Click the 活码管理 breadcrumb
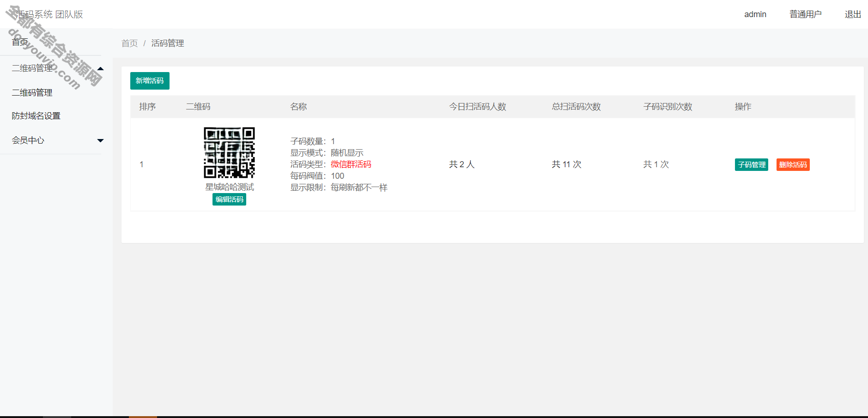868x418 pixels. [x=168, y=43]
